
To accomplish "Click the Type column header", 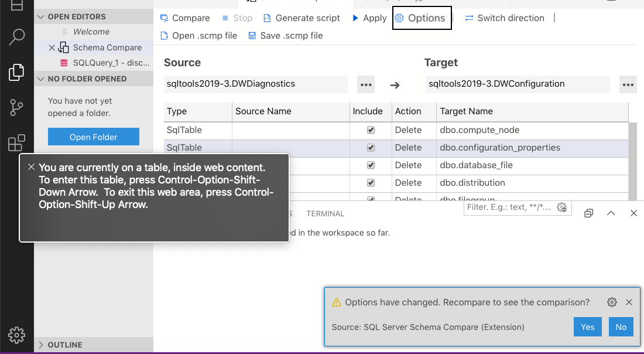I will 198,111.
